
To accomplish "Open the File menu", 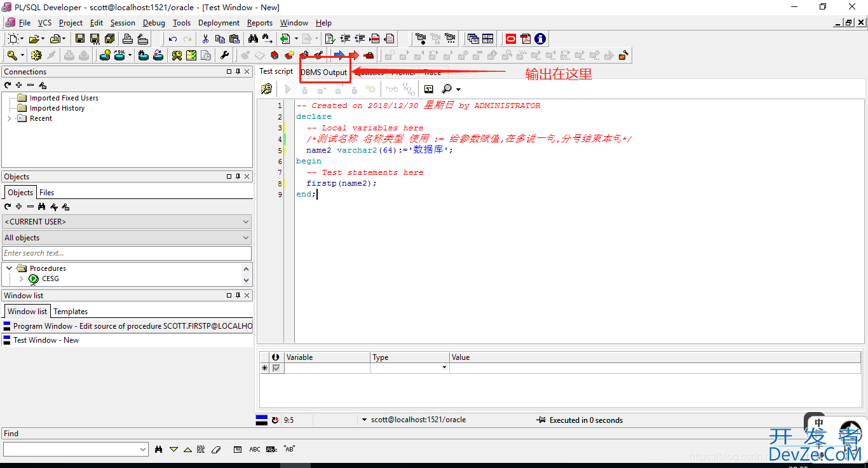I will point(25,23).
